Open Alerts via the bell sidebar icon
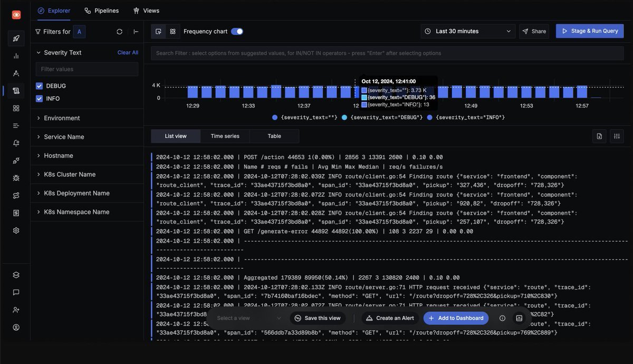Viewport: 633px width, 364px height. pyautogui.click(x=16, y=143)
